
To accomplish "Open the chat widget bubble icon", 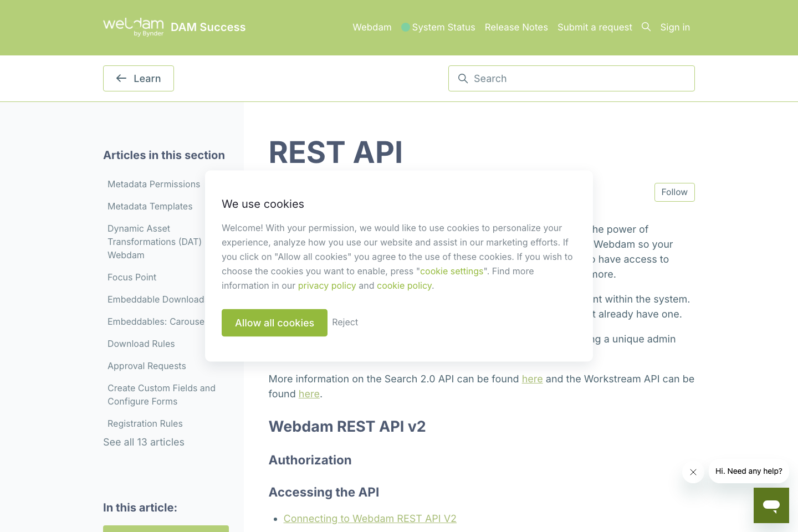I will (771, 505).
